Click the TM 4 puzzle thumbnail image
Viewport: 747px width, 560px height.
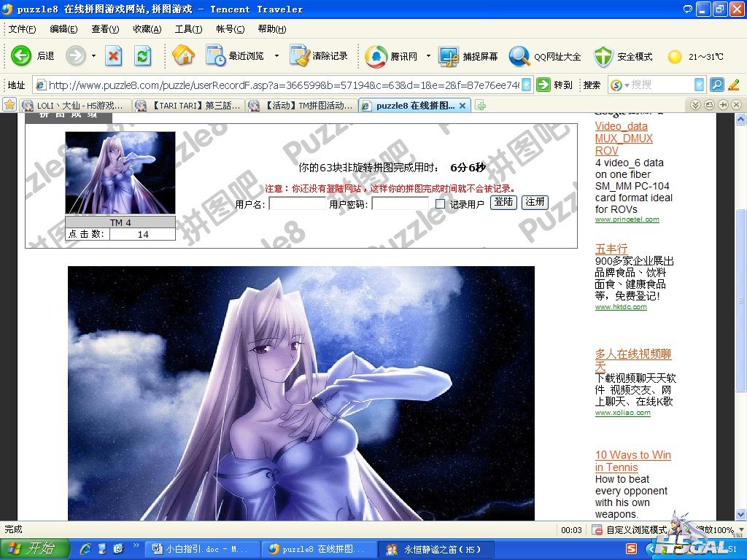[x=120, y=173]
